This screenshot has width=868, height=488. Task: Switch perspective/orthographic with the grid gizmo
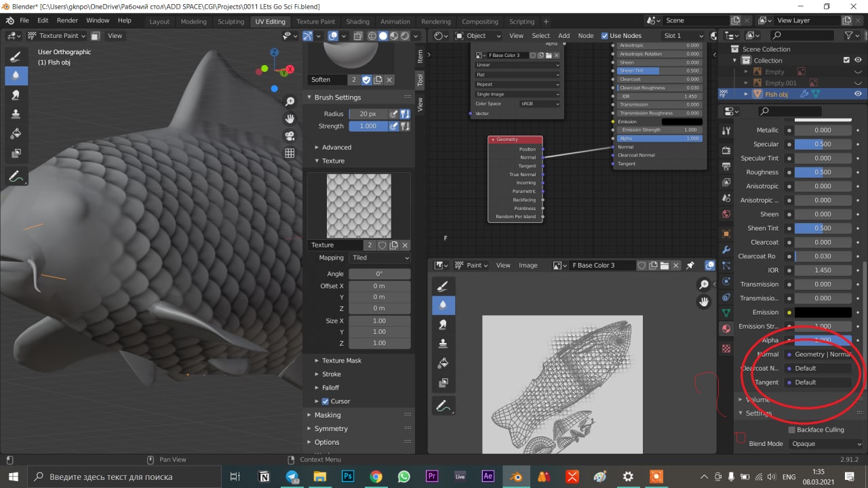[x=290, y=153]
